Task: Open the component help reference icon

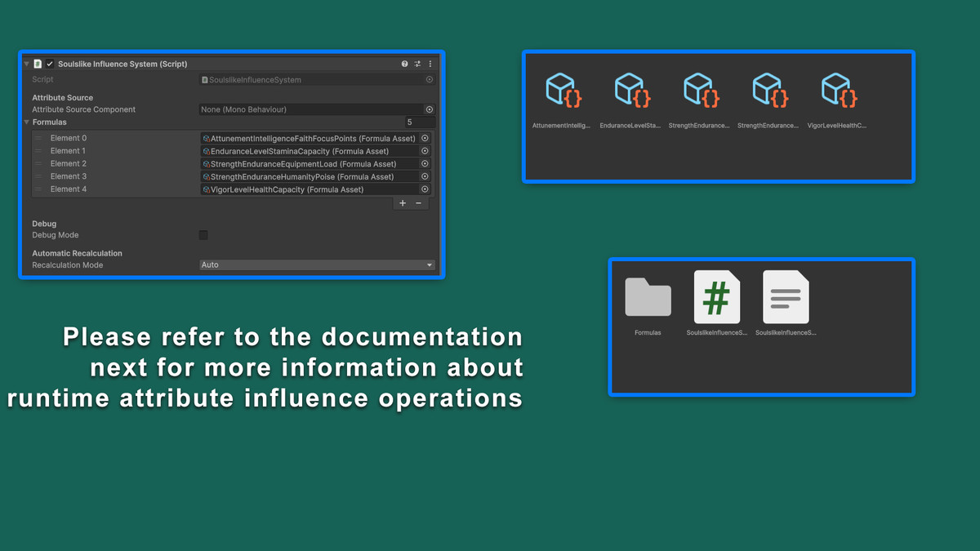Action: point(404,64)
